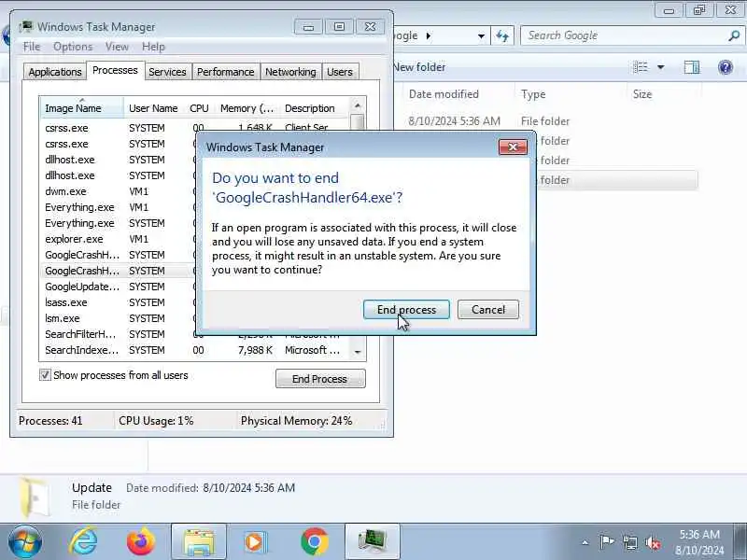This screenshot has width=747, height=560.
Task: Select the dwm.exe process row
Action: 120,191
